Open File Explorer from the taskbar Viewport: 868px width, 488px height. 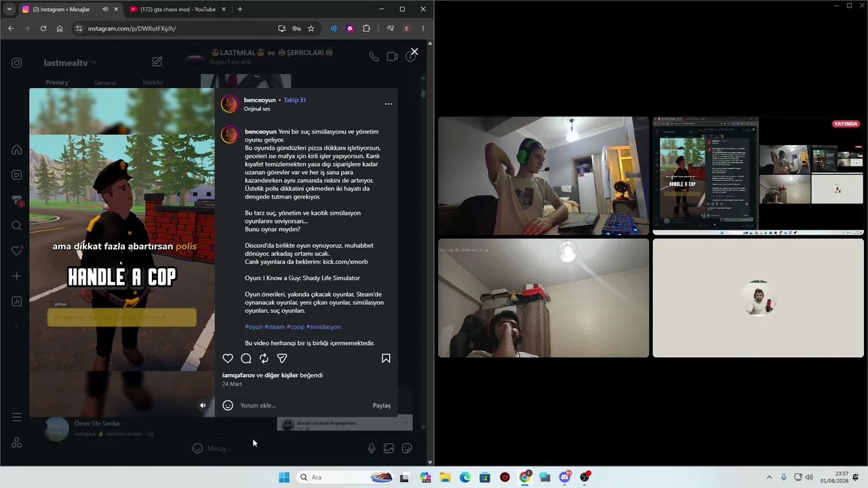pyautogui.click(x=445, y=477)
